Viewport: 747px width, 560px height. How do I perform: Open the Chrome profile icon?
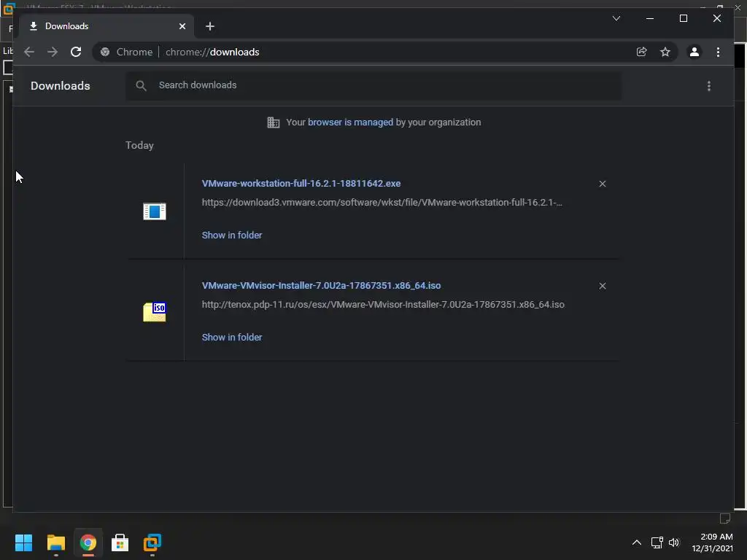[x=694, y=52]
